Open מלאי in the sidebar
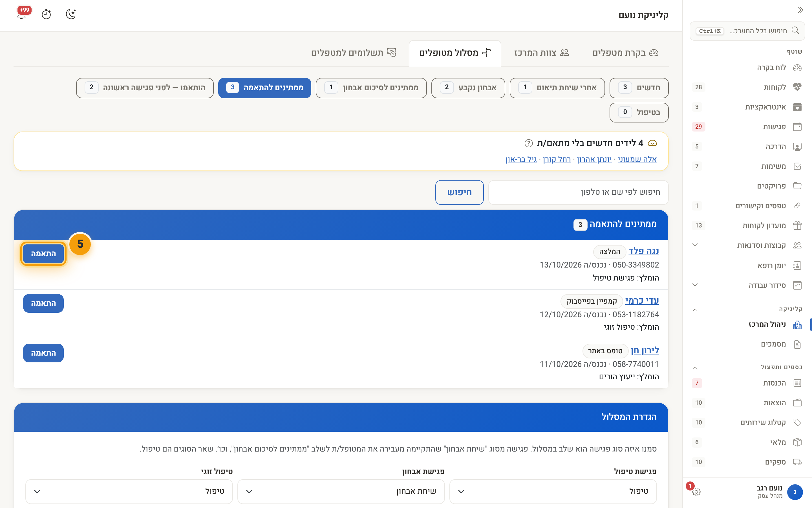The height and width of the screenshot is (508, 812). tap(747, 442)
